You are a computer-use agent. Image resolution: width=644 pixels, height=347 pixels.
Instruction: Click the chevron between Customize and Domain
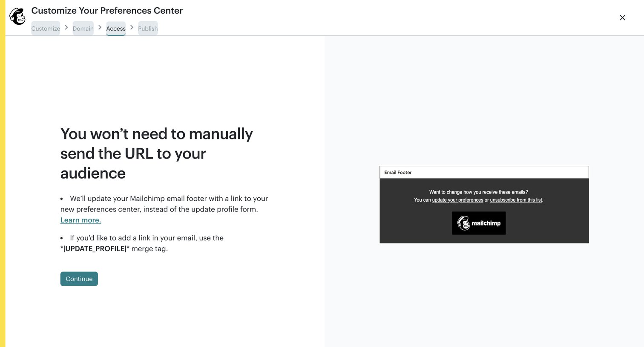tap(66, 27)
